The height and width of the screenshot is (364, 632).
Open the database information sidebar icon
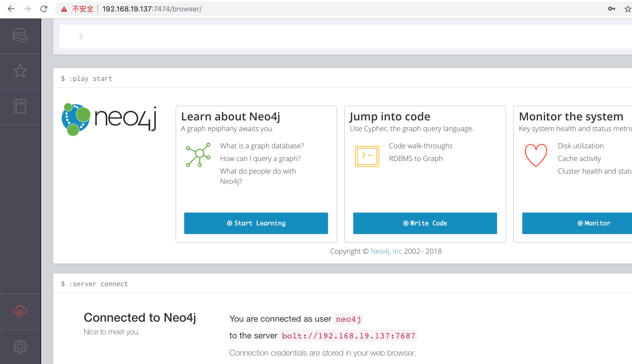(x=20, y=35)
